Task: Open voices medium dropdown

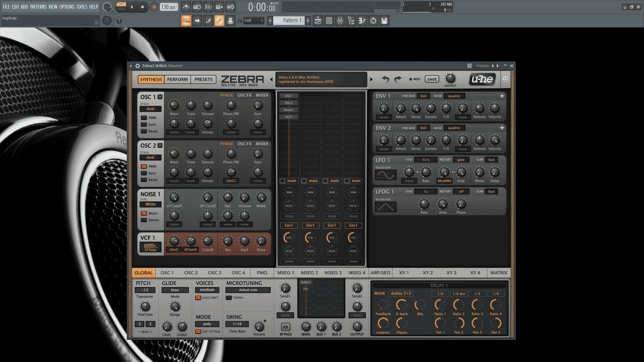Action: pos(207,290)
